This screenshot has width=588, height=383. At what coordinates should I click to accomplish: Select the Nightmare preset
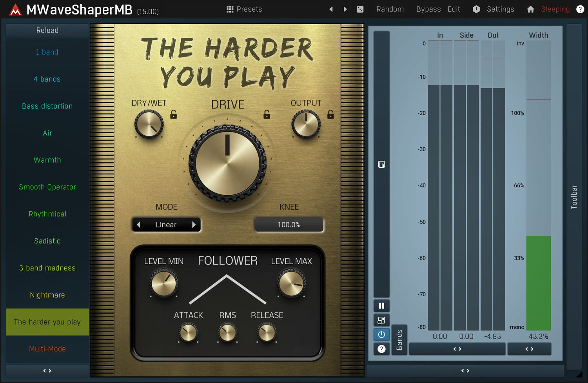coord(47,295)
